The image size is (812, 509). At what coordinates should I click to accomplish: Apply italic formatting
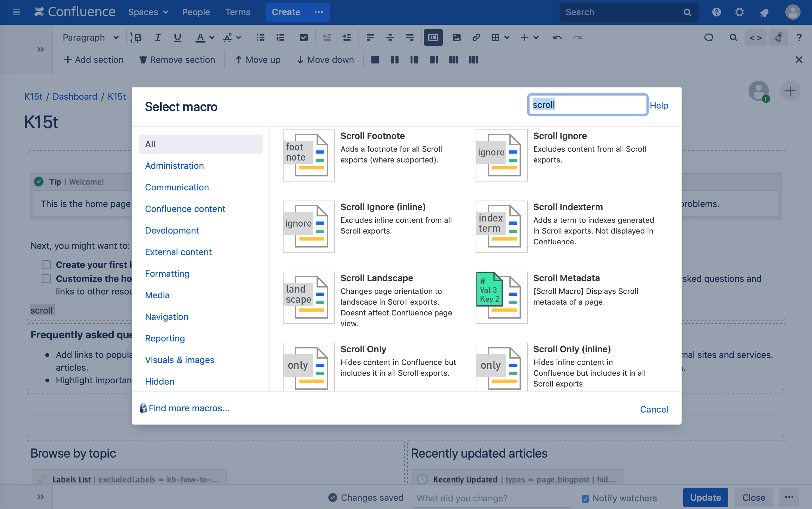click(158, 37)
